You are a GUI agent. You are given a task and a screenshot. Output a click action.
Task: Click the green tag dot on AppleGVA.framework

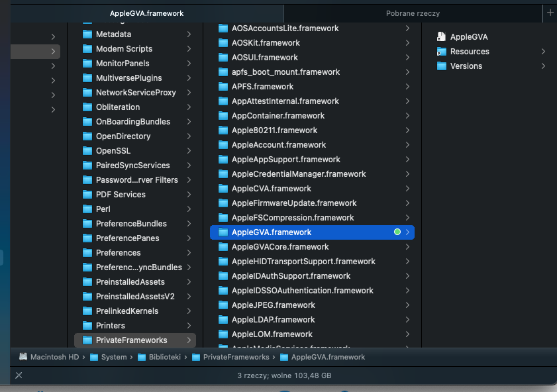click(397, 232)
